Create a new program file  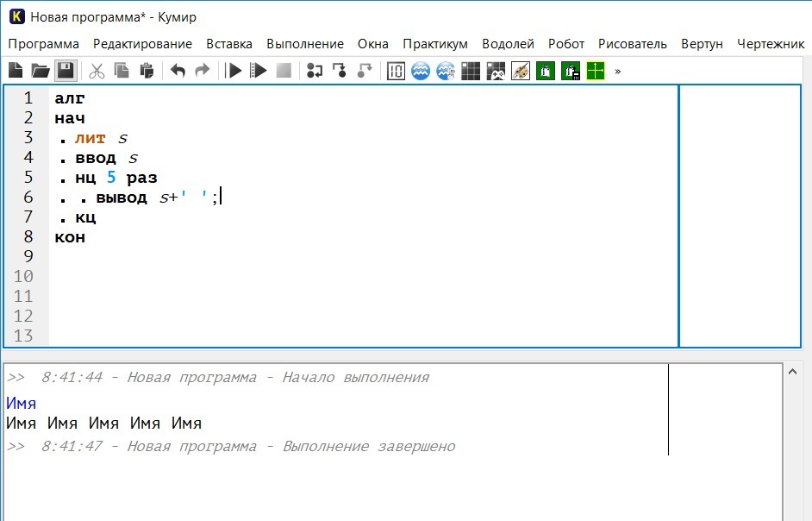pos(16,71)
